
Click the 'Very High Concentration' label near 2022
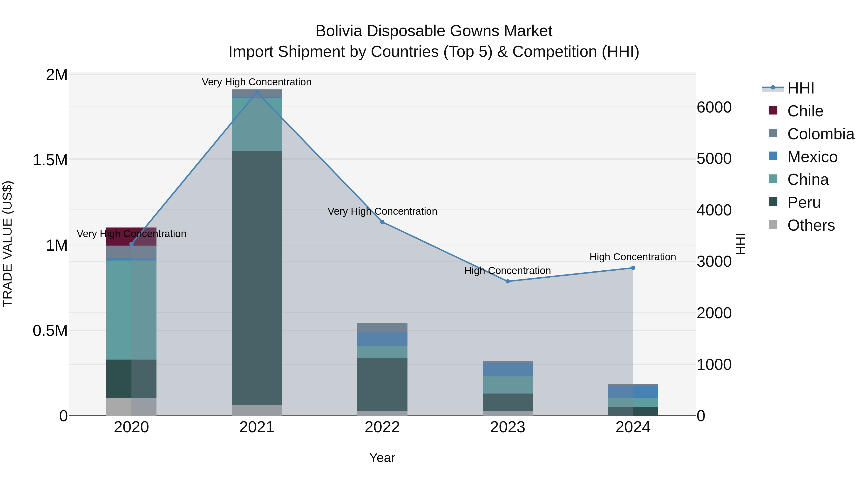point(382,211)
